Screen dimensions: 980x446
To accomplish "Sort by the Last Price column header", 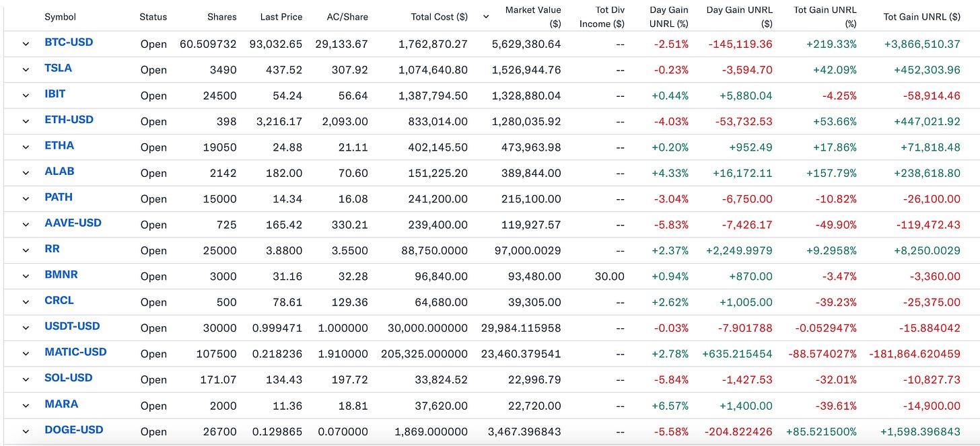I will [281, 17].
